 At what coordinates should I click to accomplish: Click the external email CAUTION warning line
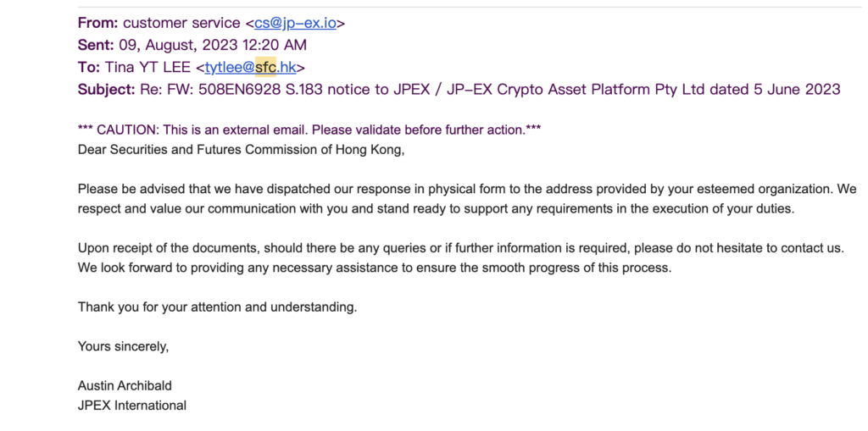[309, 130]
